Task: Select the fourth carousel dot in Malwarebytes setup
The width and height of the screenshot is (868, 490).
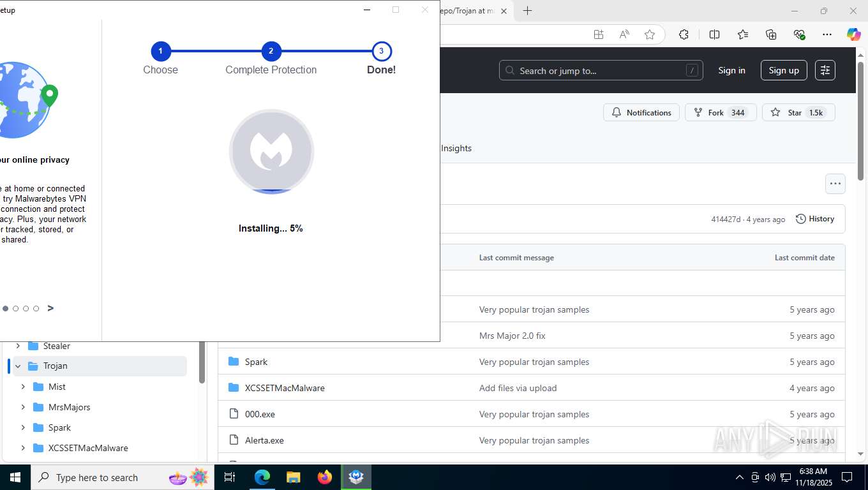Action: (x=36, y=308)
